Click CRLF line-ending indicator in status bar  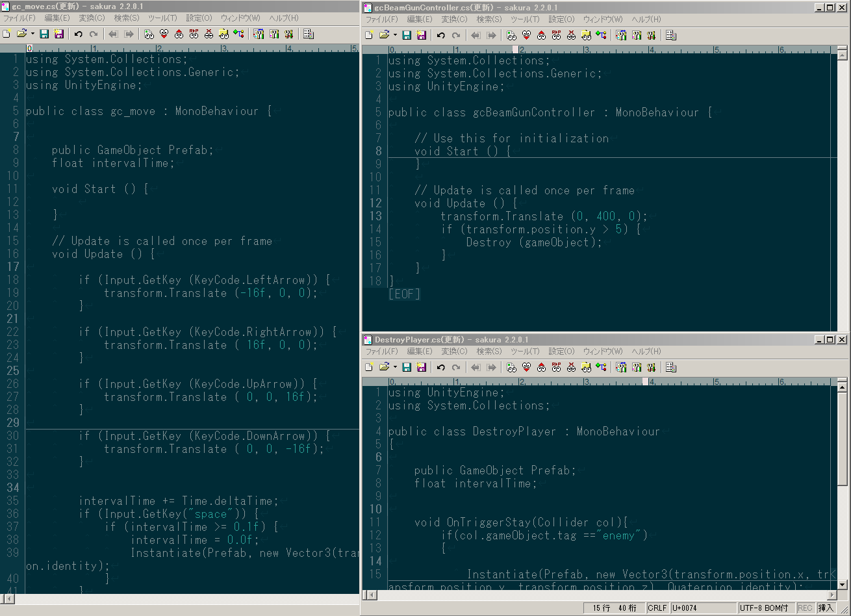pyautogui.click(x=657, y=608)
